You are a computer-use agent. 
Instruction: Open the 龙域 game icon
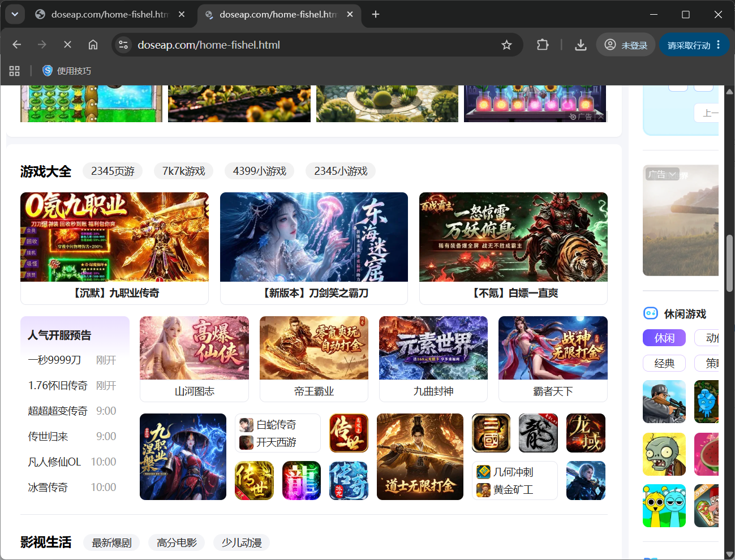tap(586, 433)
